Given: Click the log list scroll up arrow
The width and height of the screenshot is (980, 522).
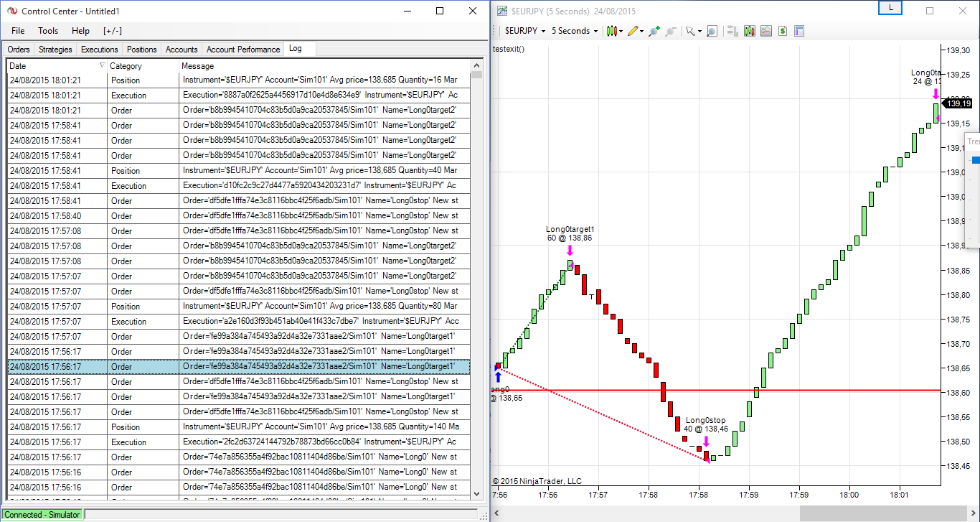Looking at the screenshot, I should [477, 65].
